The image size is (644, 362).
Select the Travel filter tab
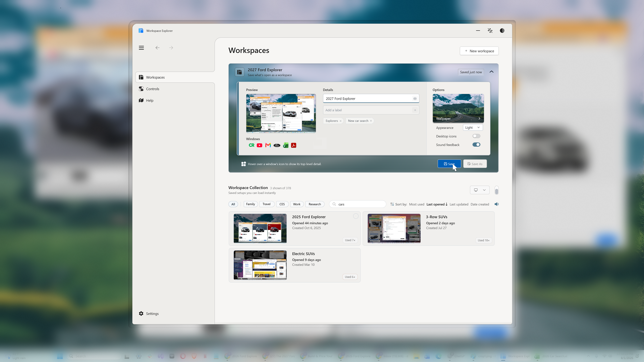point(266,204)
